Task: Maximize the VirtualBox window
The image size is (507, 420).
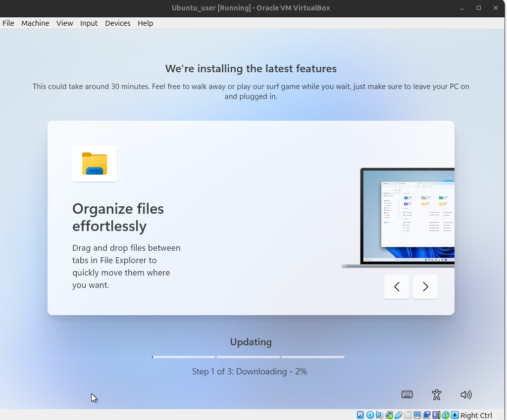Action: click(479, 8)
